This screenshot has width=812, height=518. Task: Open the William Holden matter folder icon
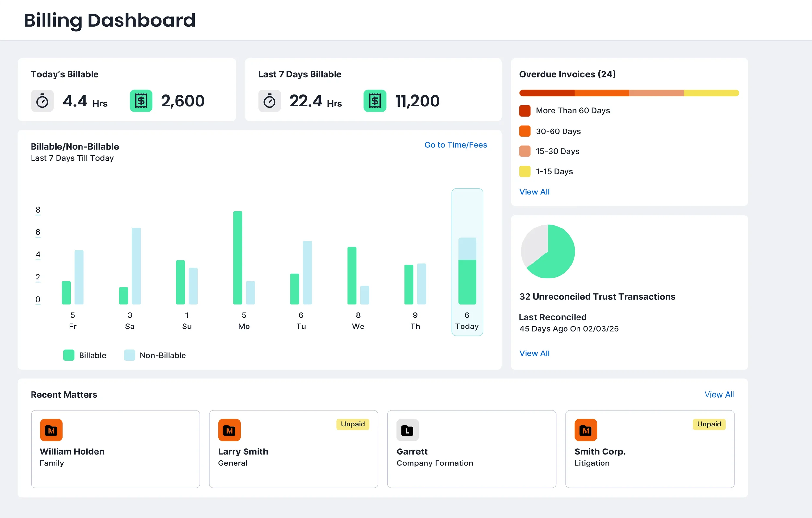click(x=51, y=430)
